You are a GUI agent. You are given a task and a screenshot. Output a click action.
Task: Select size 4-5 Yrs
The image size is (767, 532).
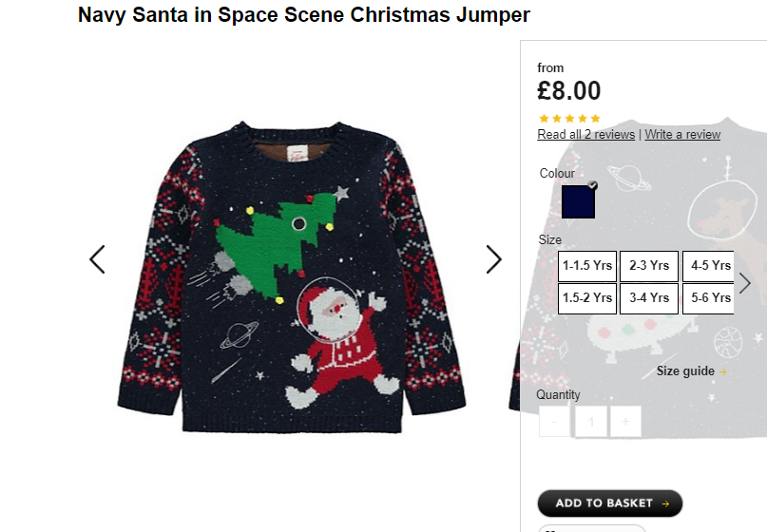pos(708,266)
